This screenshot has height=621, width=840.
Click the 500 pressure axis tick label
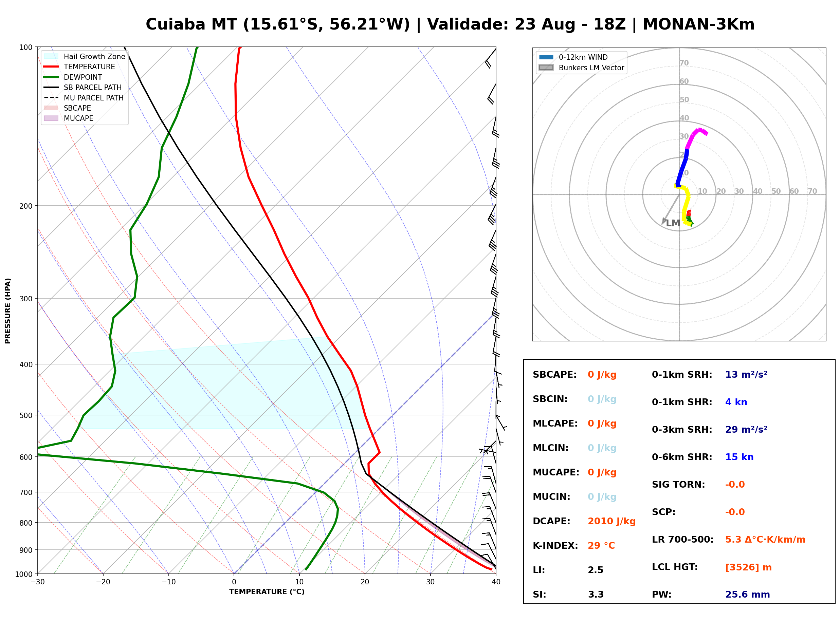point(26,415)
